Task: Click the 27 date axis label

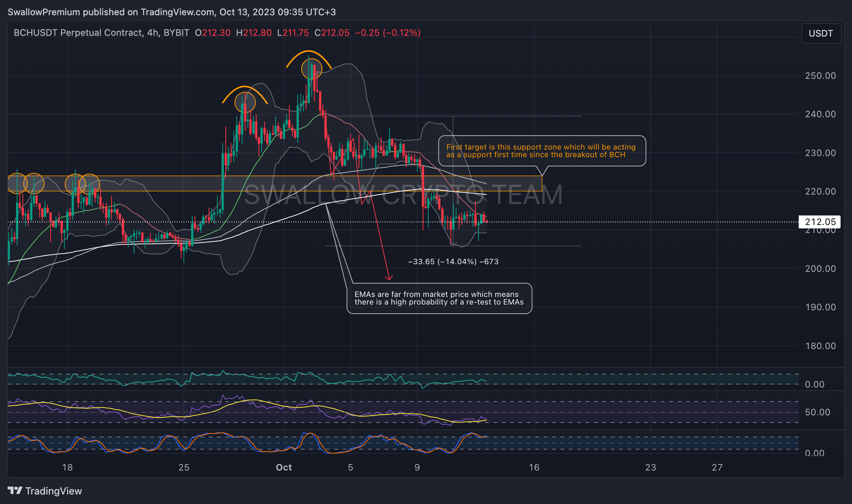Action: pos(717,467)
